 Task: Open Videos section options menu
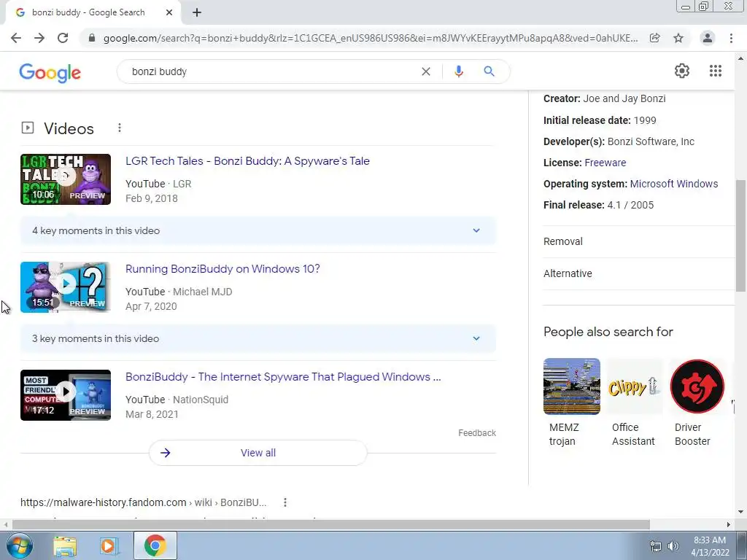pyautogui.click(x=120, y=128)
